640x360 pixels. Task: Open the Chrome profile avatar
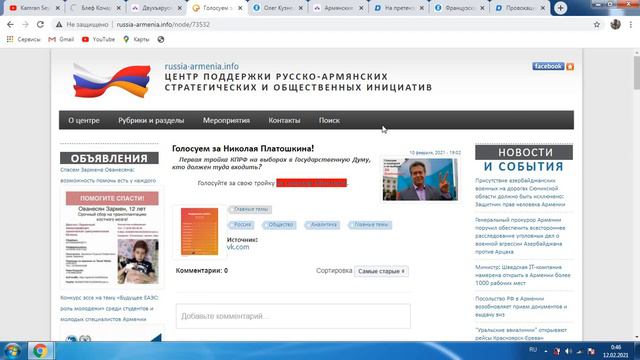pos(616,24)
